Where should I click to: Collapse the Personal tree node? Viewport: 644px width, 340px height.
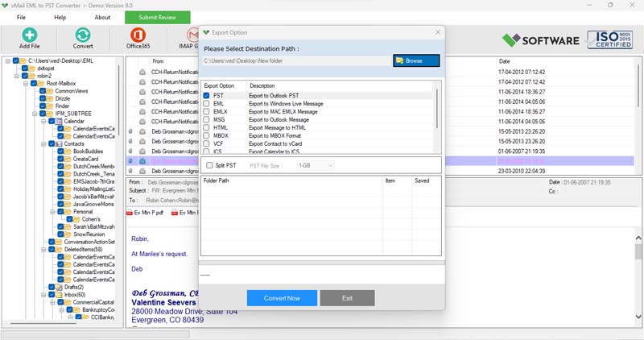[52, 212]
